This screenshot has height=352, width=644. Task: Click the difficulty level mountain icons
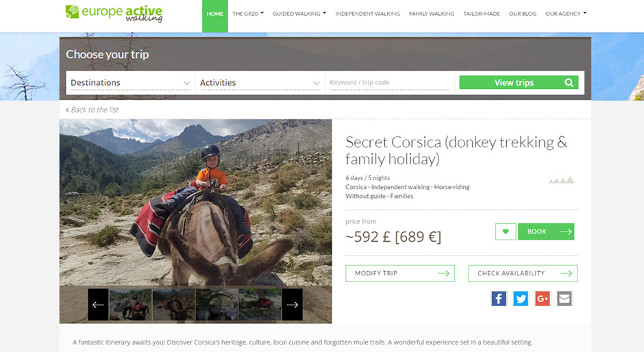click(x=561, y=180)
